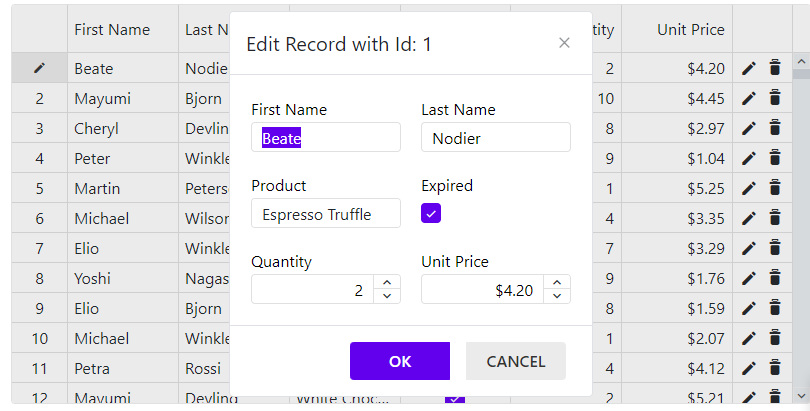Click into the Product text field

point(326,213)
